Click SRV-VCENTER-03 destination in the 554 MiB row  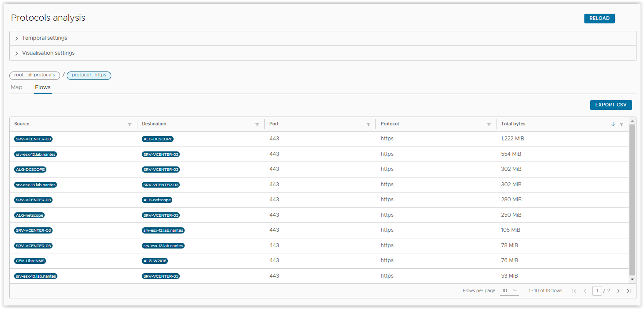point(161,154)
